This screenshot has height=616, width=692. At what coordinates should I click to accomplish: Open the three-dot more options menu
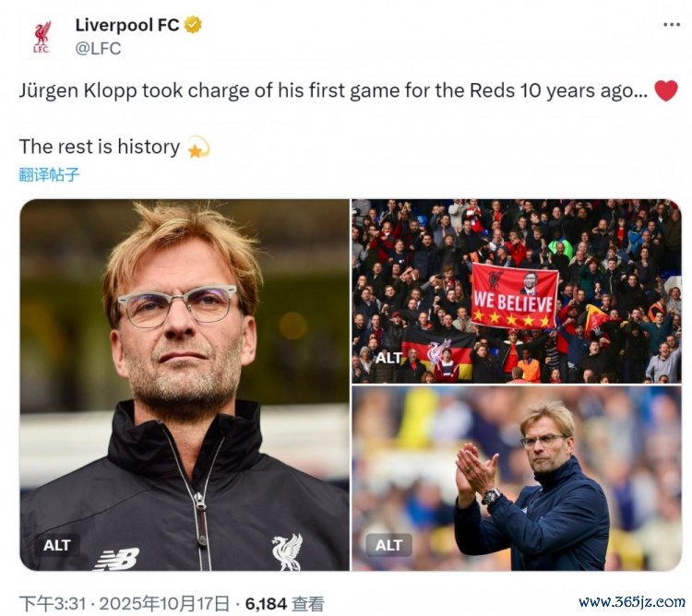tap(672, 25)
